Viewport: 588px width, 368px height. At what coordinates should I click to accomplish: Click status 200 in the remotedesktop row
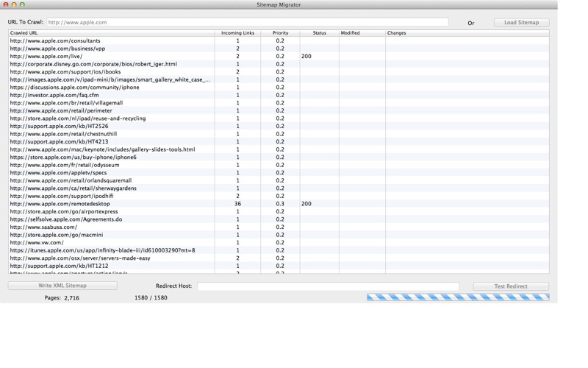pos(306,204)
